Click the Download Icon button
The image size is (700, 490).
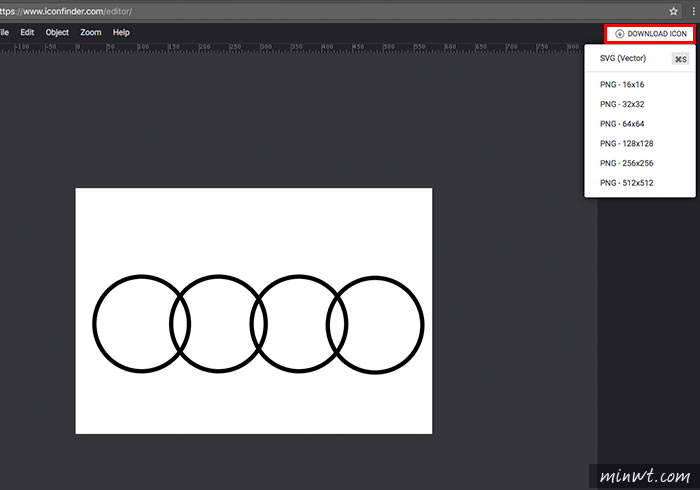click(650, 34)
